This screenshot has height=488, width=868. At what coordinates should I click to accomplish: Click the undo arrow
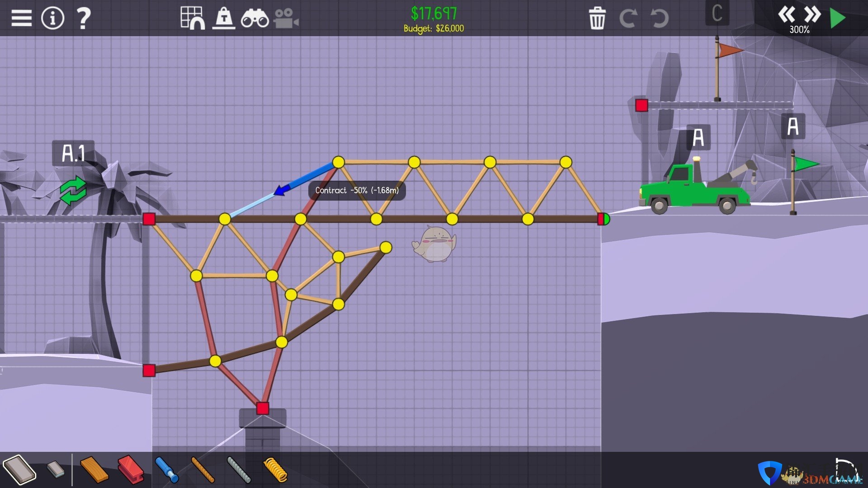pyautogui.click(x=660, y=19)
